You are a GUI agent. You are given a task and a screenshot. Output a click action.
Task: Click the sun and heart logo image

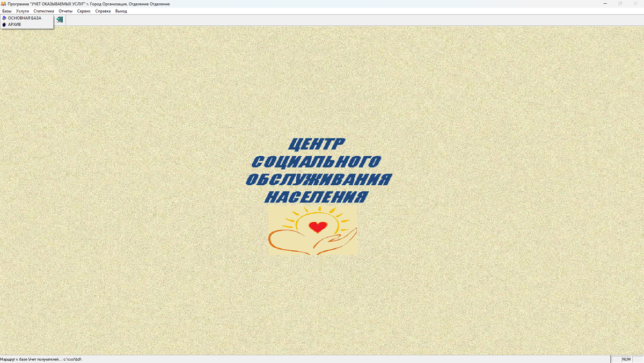tap(312, 230)
